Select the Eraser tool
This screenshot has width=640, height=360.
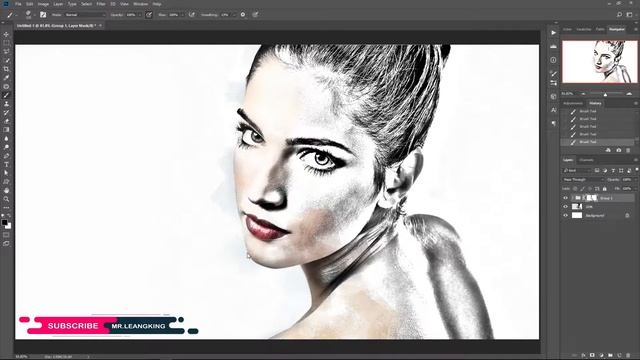point(6,121)
